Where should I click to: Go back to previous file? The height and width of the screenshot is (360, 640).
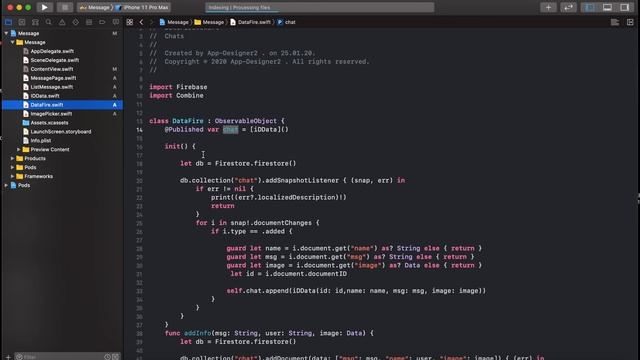[x=142, y=22]
